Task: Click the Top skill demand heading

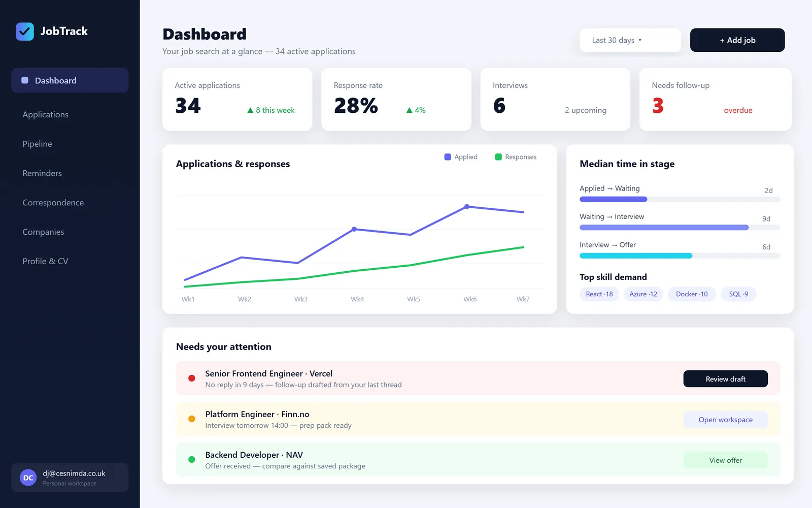Action: pos(613,277)
